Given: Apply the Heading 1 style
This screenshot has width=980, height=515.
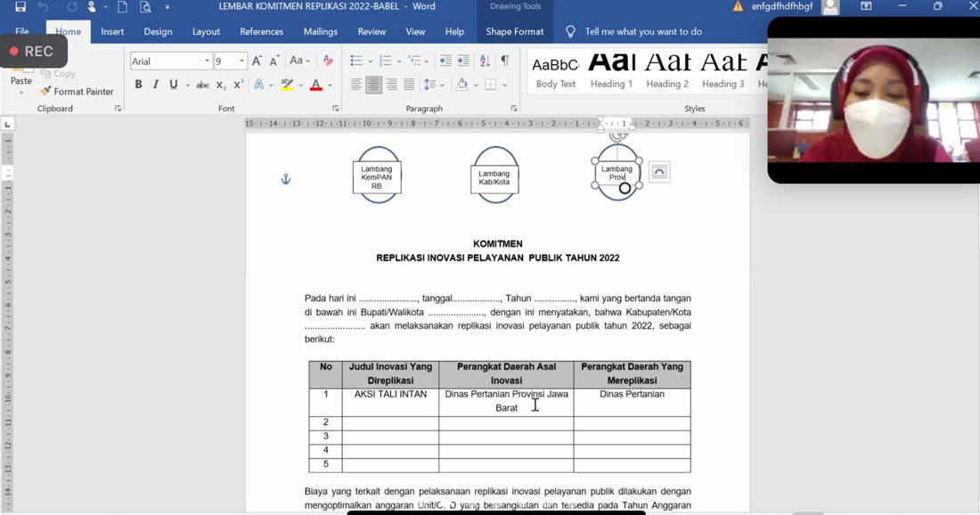Looking at the screenshot, I should [611, 72].
